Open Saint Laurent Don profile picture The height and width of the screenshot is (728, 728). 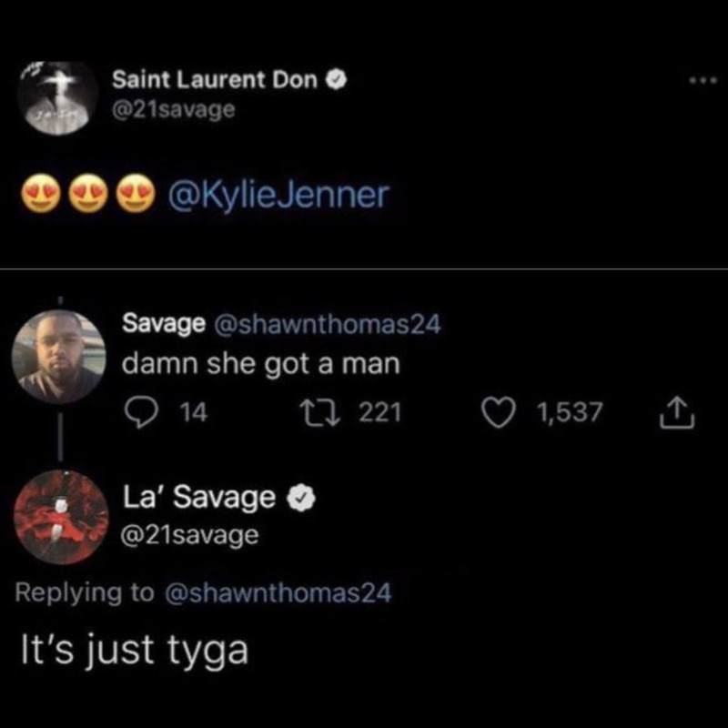[x=57, y=98]
